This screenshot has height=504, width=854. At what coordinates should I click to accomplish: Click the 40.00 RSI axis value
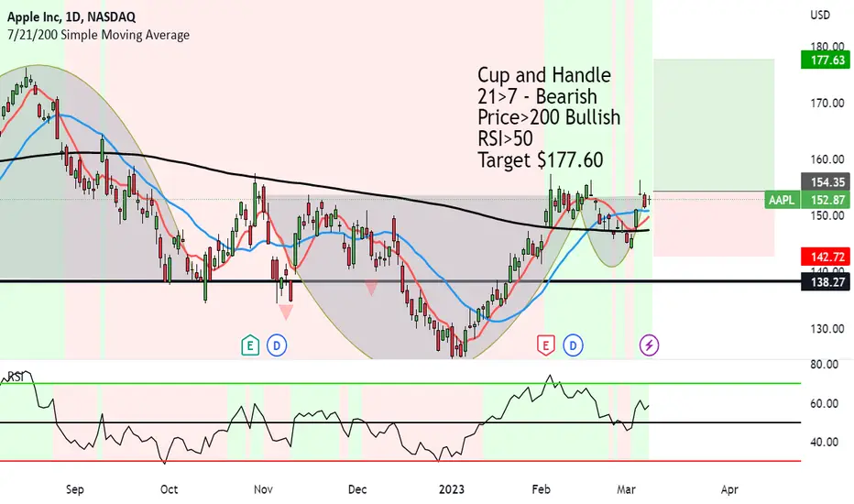click(824, 442)
